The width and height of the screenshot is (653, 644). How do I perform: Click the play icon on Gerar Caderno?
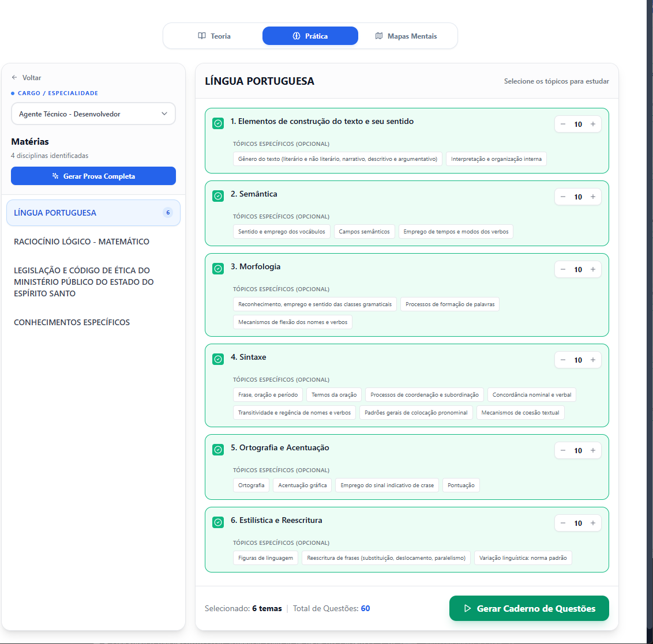(467, 608)
